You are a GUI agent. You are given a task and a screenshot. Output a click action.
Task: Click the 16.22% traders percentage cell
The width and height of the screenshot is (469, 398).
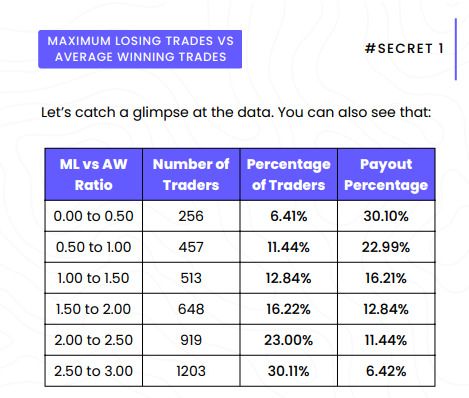(289, 309)
